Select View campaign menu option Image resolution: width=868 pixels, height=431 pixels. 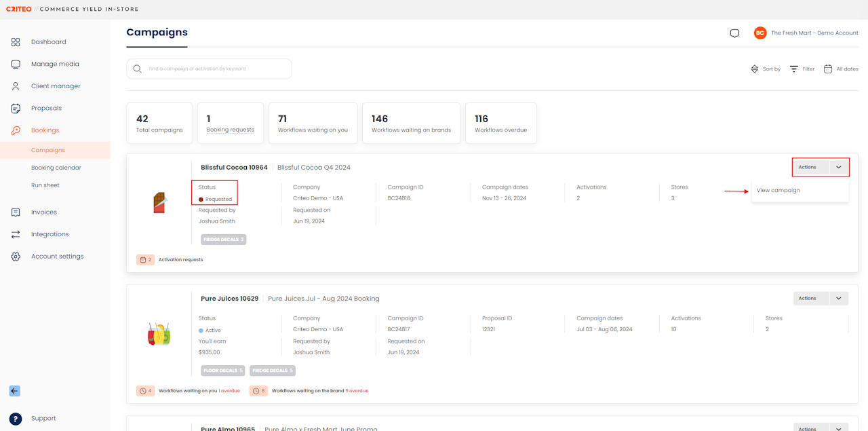point(778,191)
